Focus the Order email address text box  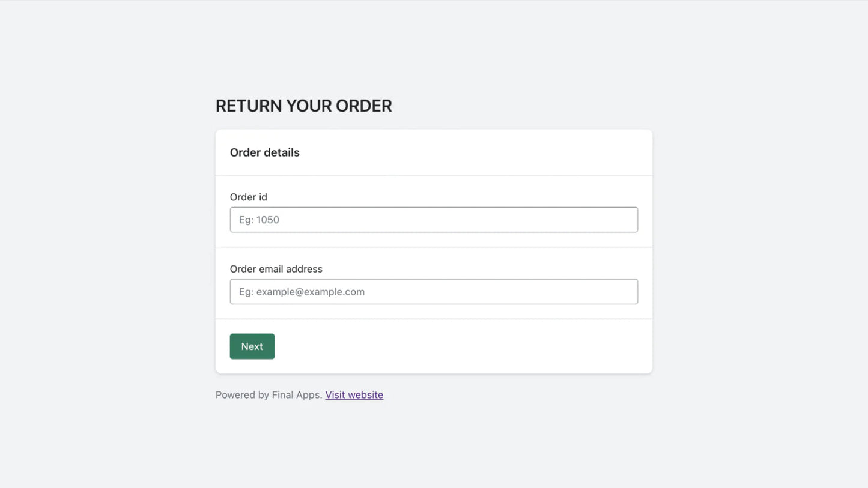coord(433,292)
